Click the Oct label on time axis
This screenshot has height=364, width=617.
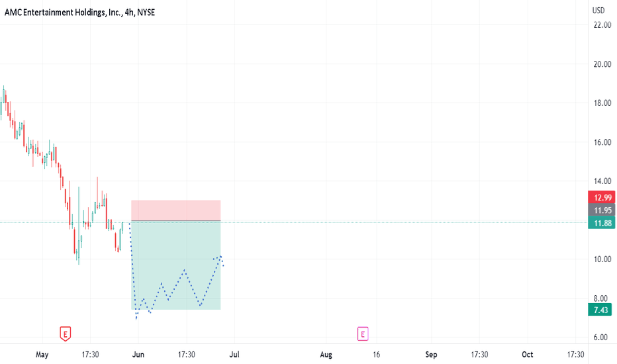527,355
